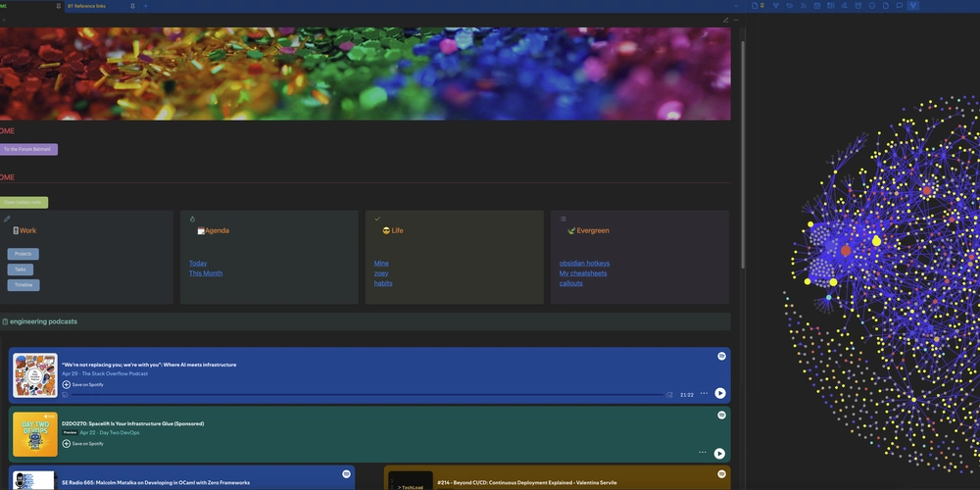Screen dimensions: 980x490
Task: Skip back icon on Stack Overflow episode
Action: click(x=65, y=395)
